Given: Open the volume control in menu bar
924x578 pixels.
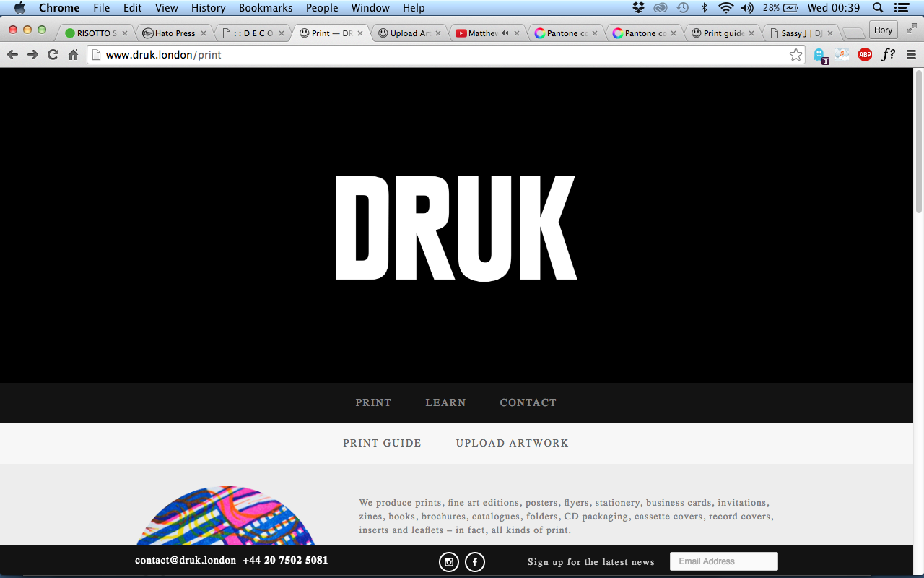Looking at the screenshot, I should tap(747, 8).
